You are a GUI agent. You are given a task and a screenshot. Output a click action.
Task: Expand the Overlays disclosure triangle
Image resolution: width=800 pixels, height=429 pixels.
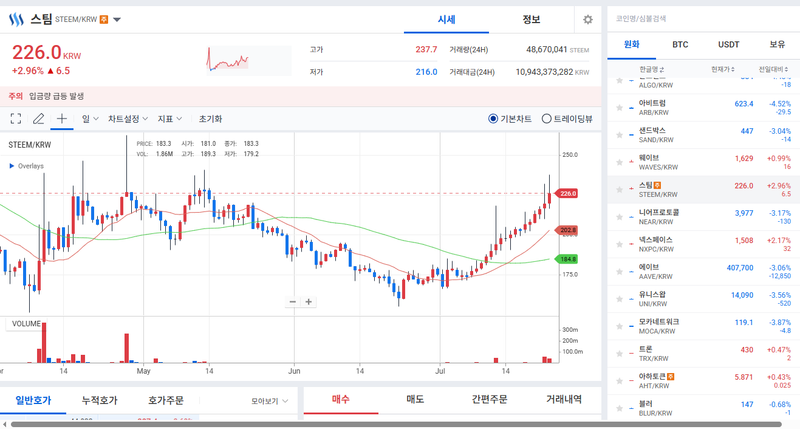(11, 166)
